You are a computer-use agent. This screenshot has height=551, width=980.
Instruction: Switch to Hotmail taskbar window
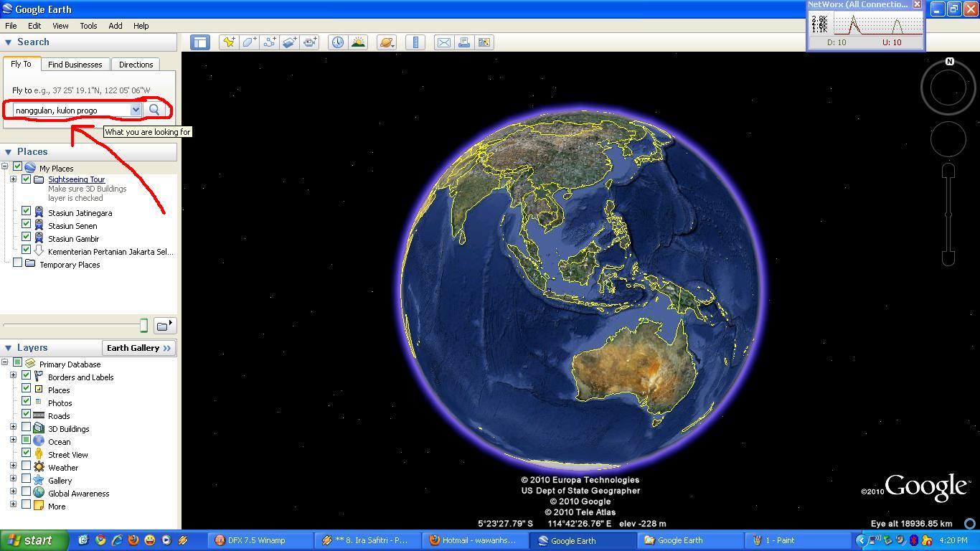(x=474, y=540)
